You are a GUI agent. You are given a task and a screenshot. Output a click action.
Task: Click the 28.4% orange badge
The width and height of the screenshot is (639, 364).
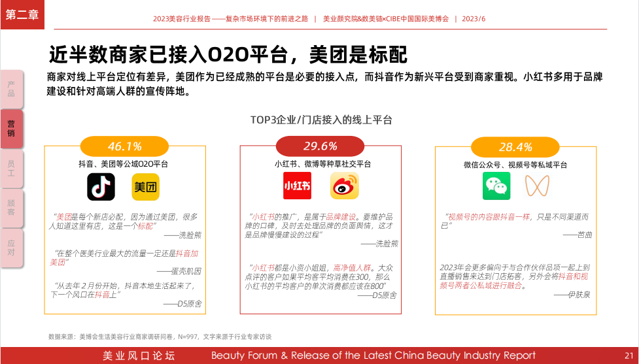click(515, 146)
